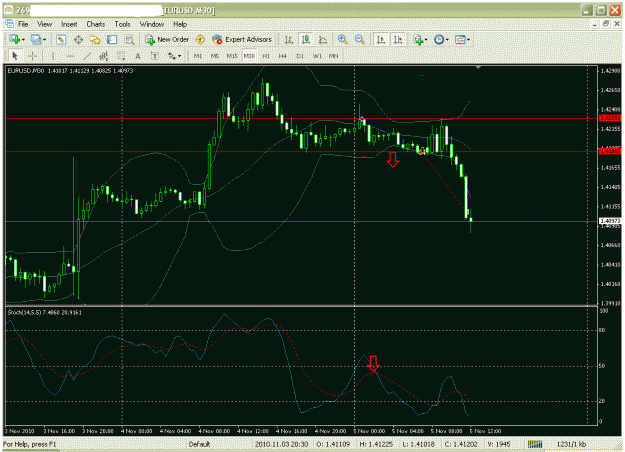Expand the Profiles dropdown arrow
Screen dimensions: 625x452
tap(44, 39)
